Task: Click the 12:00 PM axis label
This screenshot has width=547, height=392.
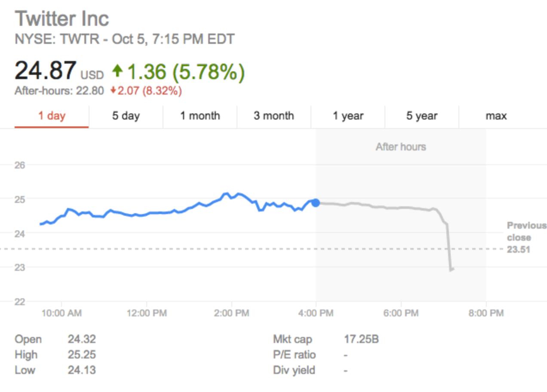Action: (147, 313)
